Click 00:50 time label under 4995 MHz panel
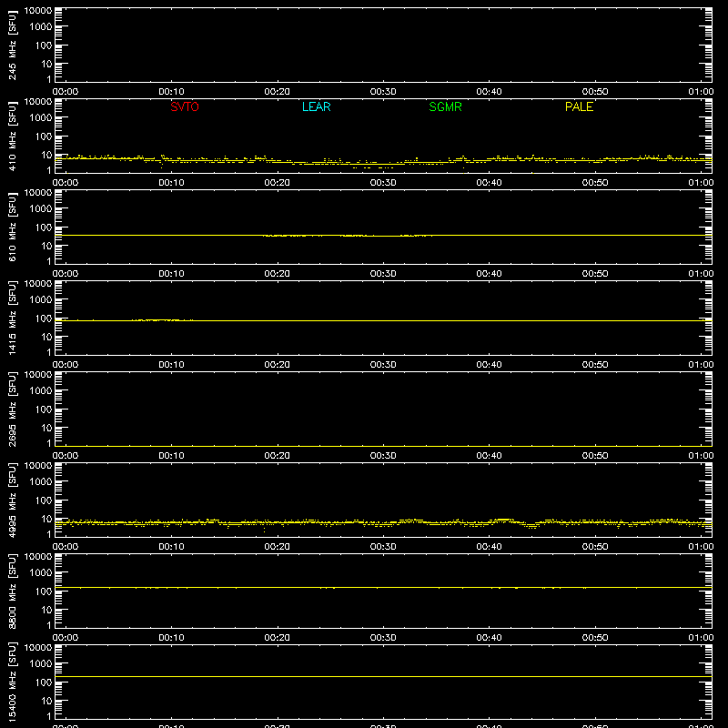The image size is (728, 728). point(595,547)
